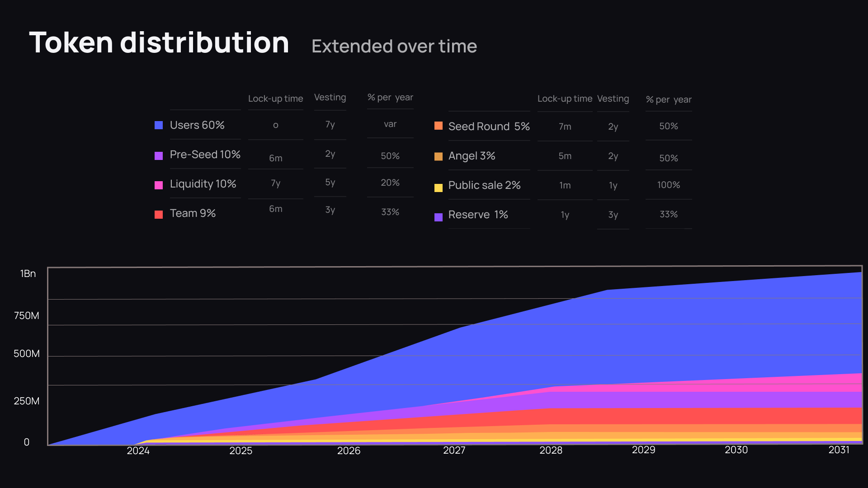868x488 pixels.
Task: Click the red Team 9% legend swatch
Action: pos(159,215)
